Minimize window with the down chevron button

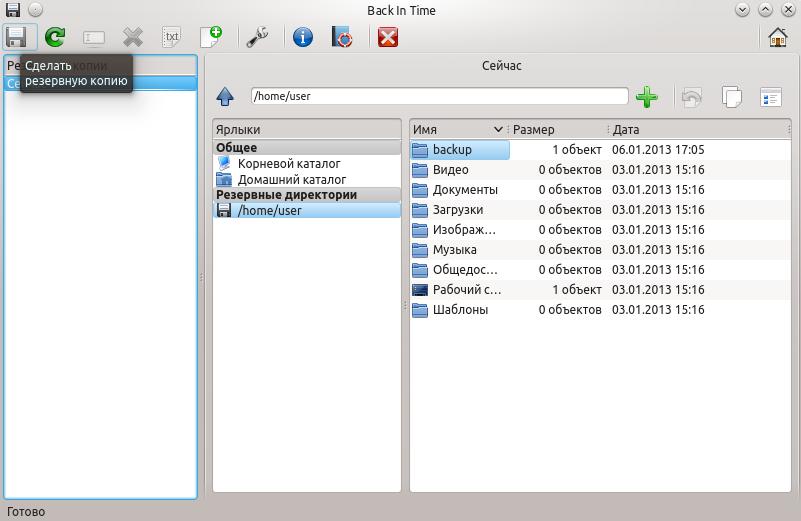(742, 10)
